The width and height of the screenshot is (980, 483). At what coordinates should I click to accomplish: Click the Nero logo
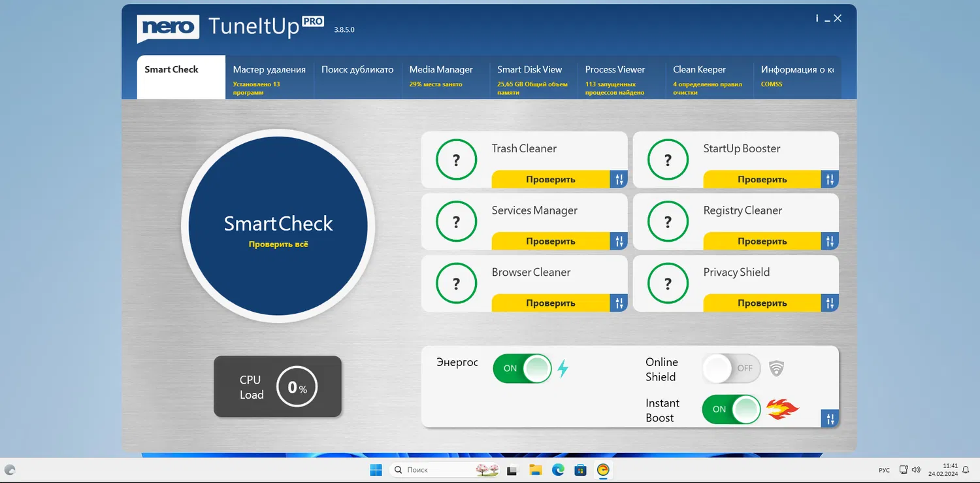pos(168,28)
